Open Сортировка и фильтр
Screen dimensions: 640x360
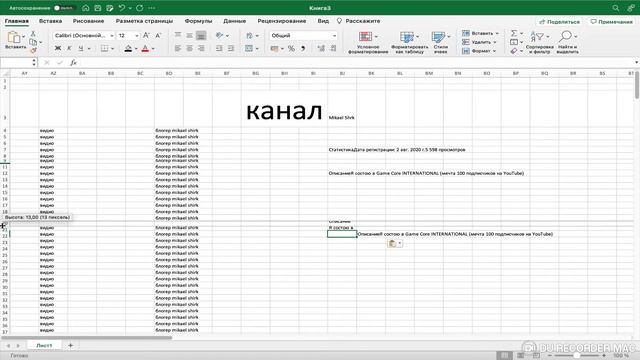click(x=540, y=42)
